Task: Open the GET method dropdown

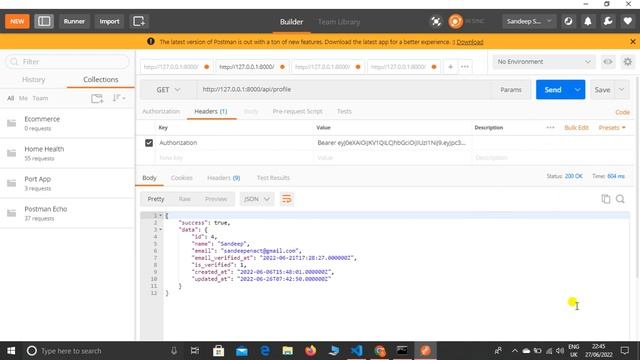Action: pos(168,89)
